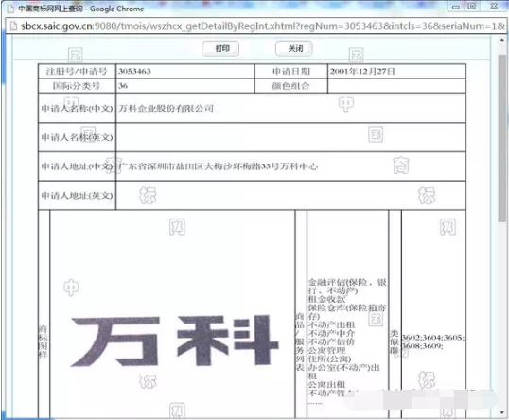This screenshot has width=509, height=420.
Task: Click the 申请人地址(英文) label
Action: tap(77, 196)
